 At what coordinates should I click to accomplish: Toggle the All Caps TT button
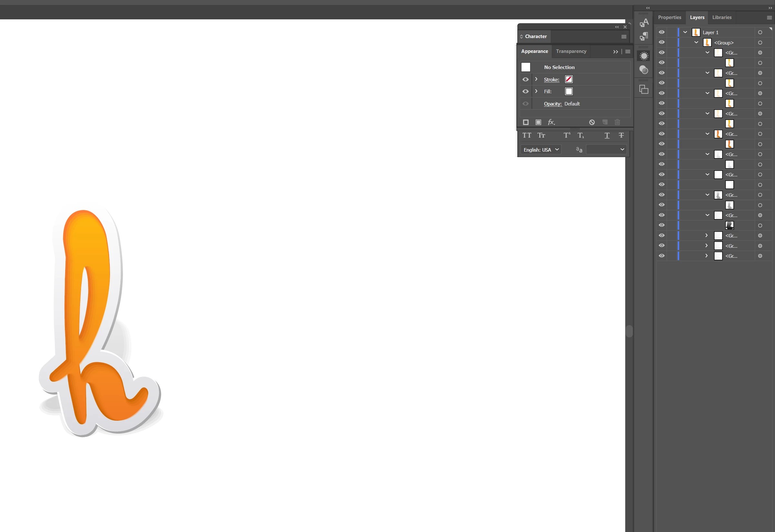click(527, 135)
